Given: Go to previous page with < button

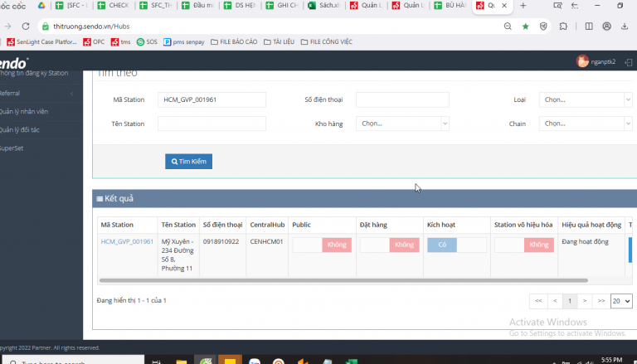Looking at the screenshot, I should [x=555, y=301].
